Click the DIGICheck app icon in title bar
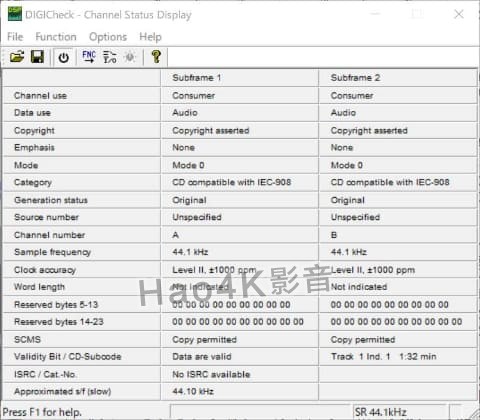The height and width of the screenshot is (420, 480). [x=15, y=14]
